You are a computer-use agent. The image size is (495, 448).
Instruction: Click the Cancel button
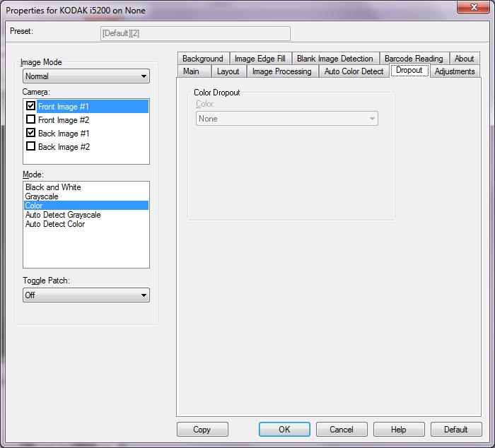tap(342, 430)
